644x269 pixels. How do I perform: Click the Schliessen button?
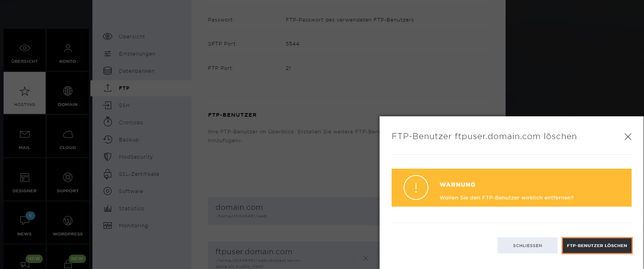[528, 245]
